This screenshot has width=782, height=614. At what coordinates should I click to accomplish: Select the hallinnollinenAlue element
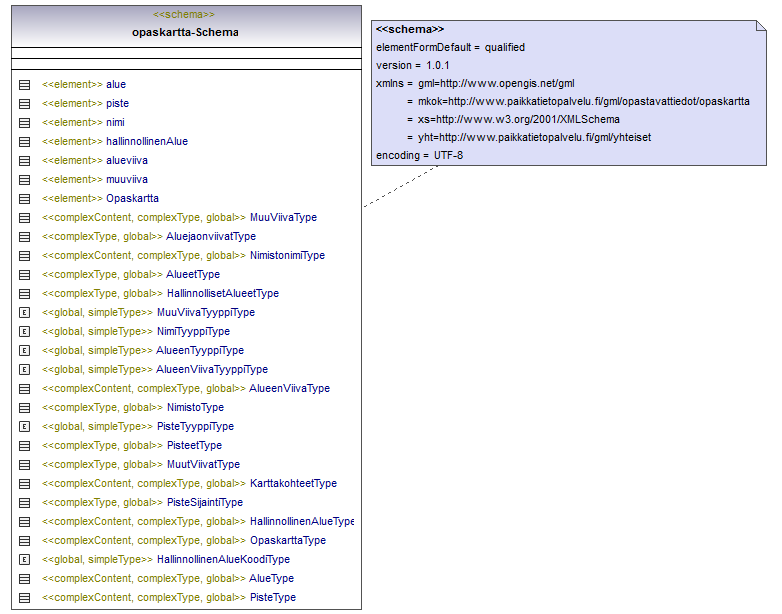click(146, 142)
